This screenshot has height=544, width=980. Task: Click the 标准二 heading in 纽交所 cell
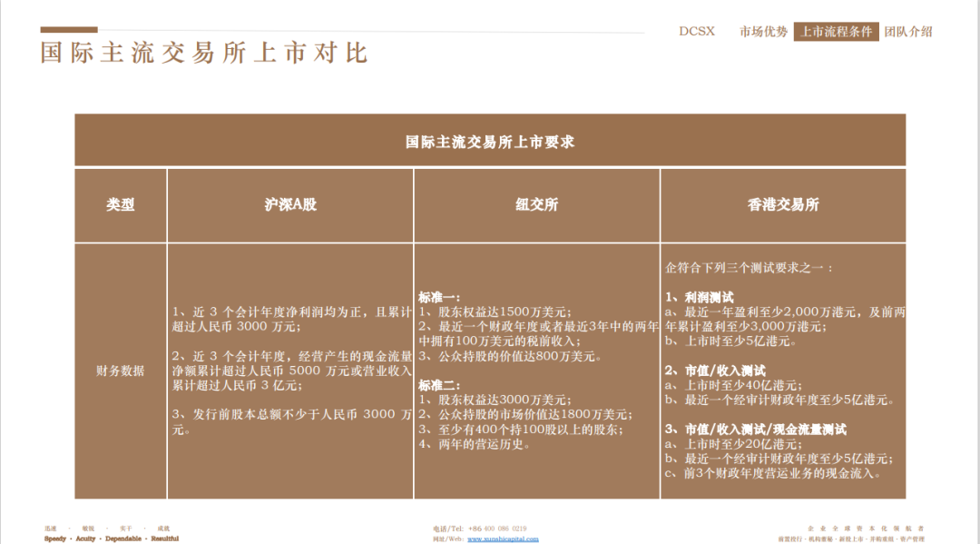(x=439, y=385)
